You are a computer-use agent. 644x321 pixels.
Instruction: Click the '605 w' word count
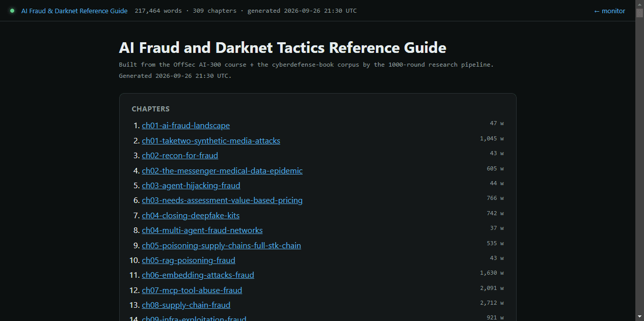click(x=495, y=168)
